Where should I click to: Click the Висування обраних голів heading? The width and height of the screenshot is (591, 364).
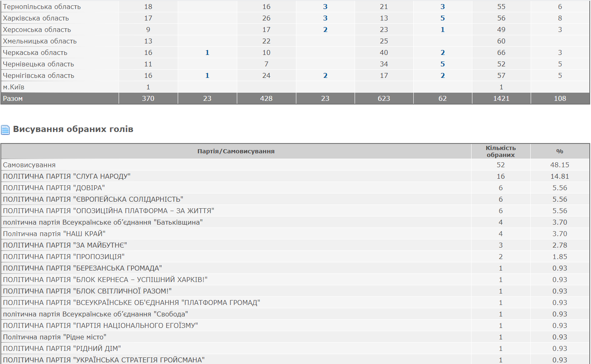pyautogui.click(x=73, y=129)
